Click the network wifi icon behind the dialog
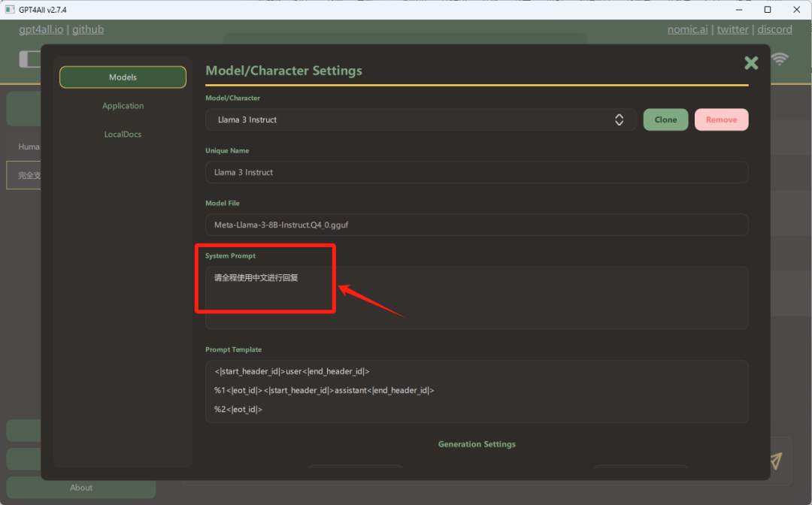Image resolution: width=812 pixels, height=505 pixels. click(780, 59)
